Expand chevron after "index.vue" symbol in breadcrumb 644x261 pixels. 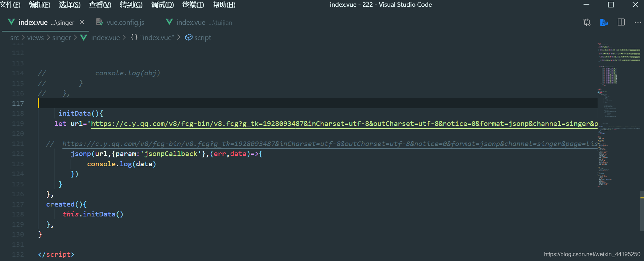pos(179,37)
